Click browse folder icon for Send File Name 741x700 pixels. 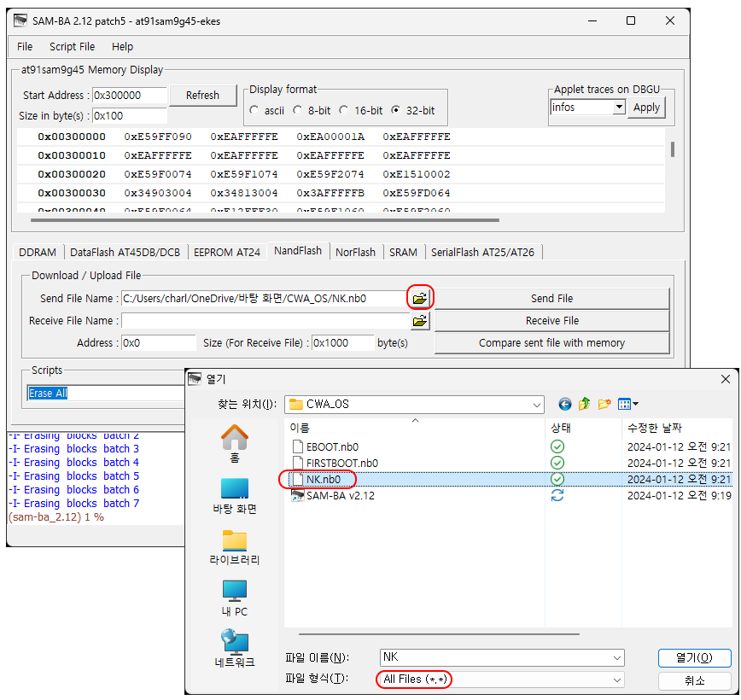pyautogui.click(x=419, y=299)
